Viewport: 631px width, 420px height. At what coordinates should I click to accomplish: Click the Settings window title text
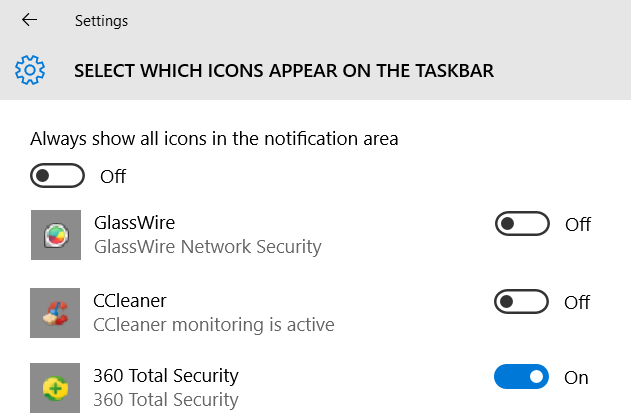101,20
